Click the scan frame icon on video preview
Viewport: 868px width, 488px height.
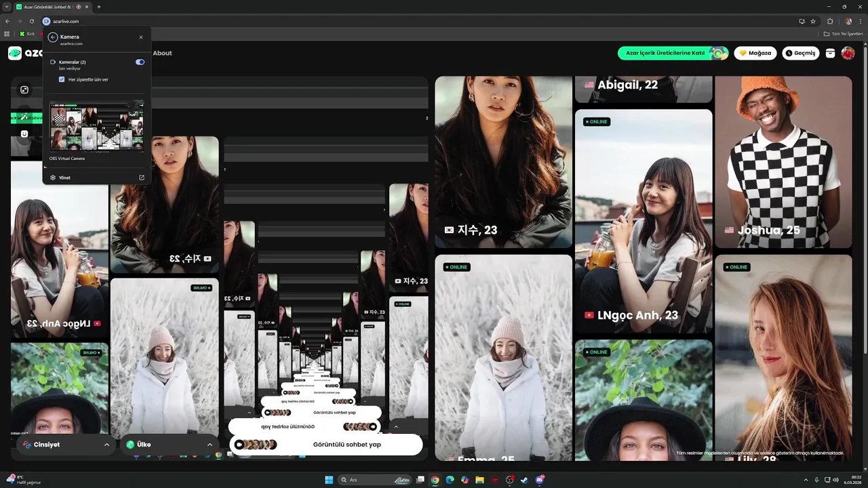[x=24, y=89]
